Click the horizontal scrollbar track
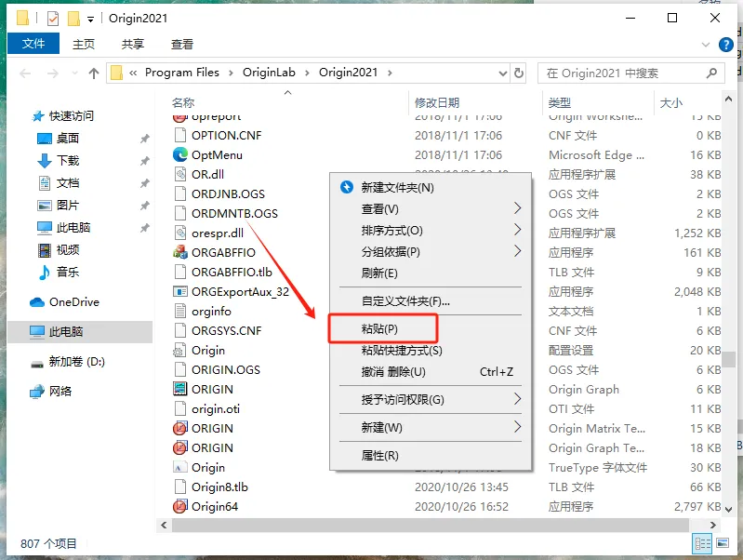Viewport: 743px width, 560px height. [x=431, y=525]
